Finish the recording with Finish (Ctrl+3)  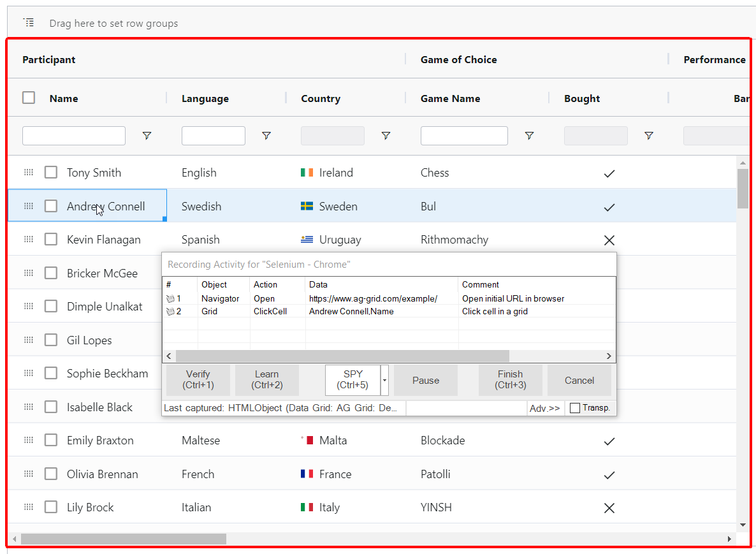[510, 379]
